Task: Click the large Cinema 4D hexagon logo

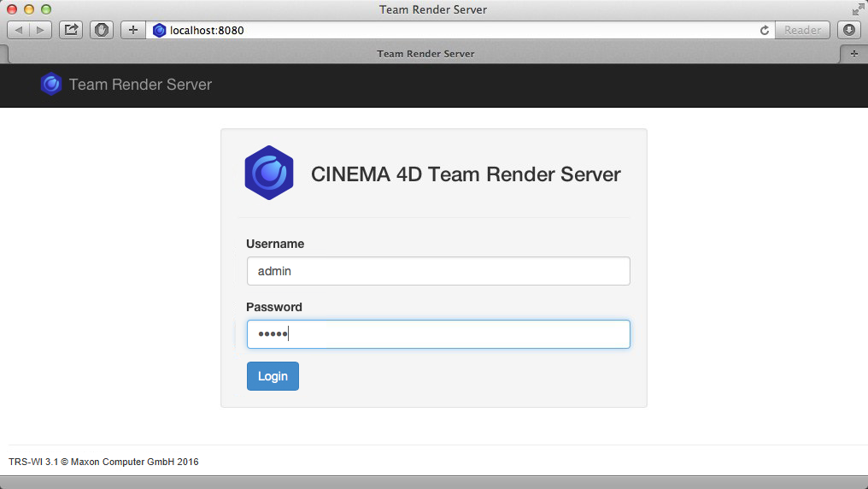Action: click(x=269, y=174)
